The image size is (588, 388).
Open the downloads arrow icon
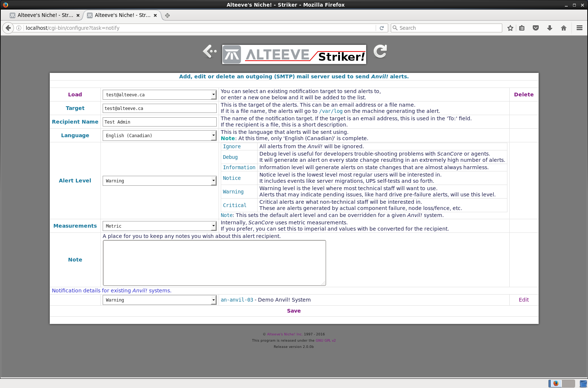point(550,28)
